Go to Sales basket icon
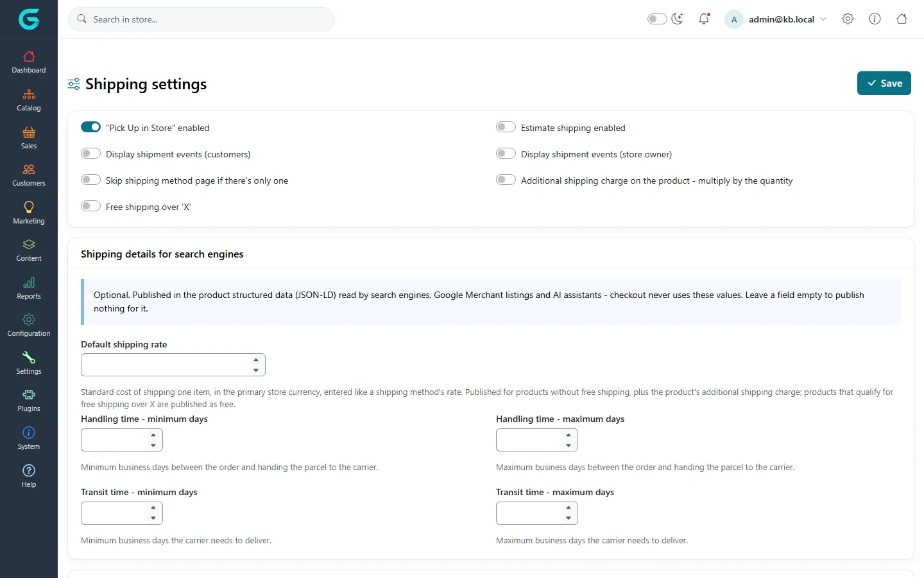 pos(29,132)
